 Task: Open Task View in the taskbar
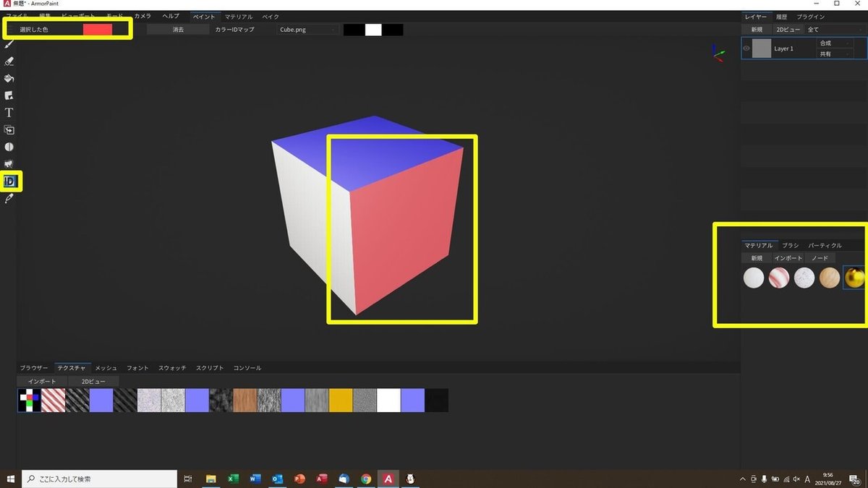coord(188,479)
